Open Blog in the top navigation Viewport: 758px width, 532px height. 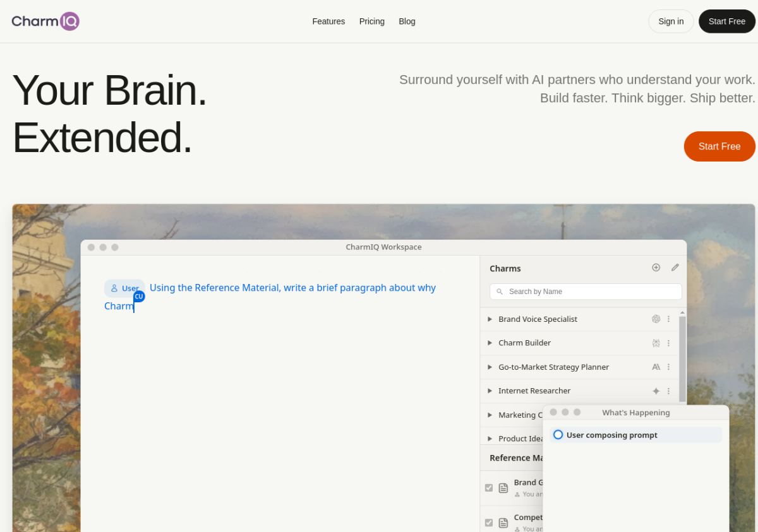tap(407, 21)
